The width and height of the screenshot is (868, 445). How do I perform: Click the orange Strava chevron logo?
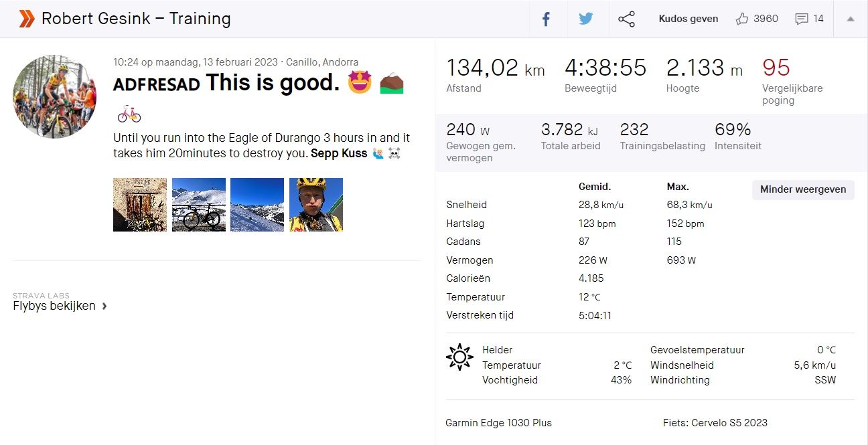click(26, 19)
